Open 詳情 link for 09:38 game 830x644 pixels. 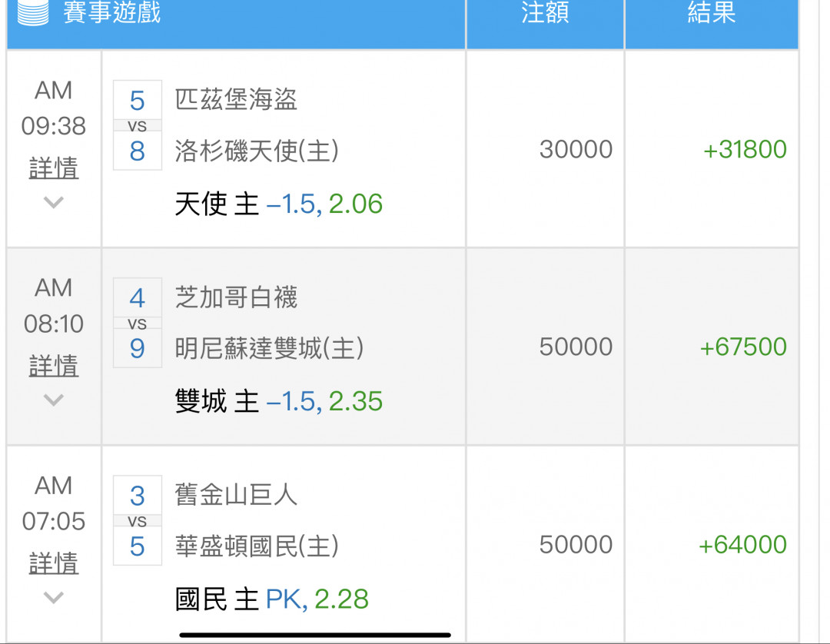54,168
